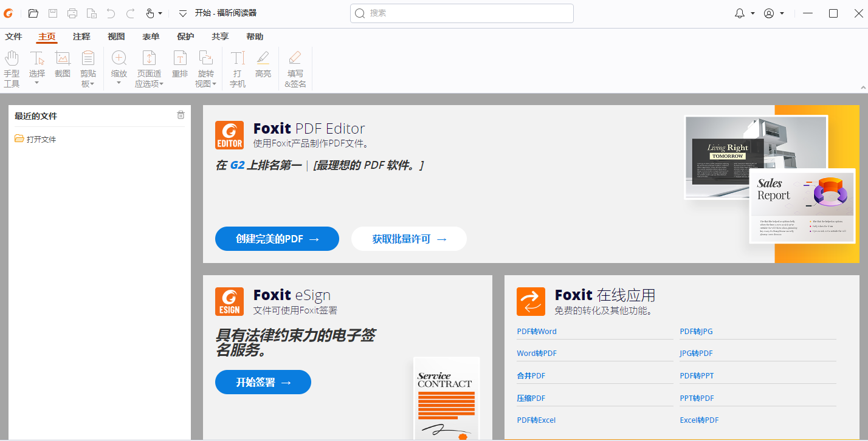868x441 pixels.
Task: Switch to the Comment (注释) tab
Action: click(x=81, y=37)
